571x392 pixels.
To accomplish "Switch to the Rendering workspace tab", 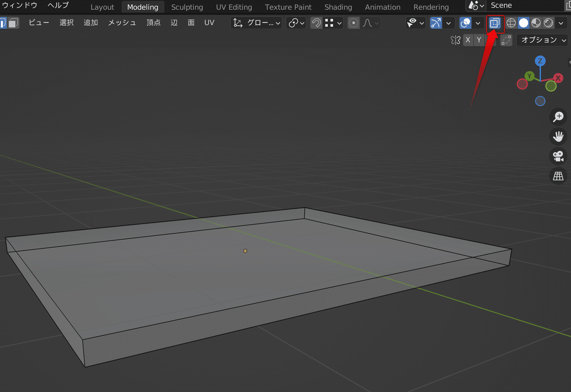I will click(x=431, y=7).
